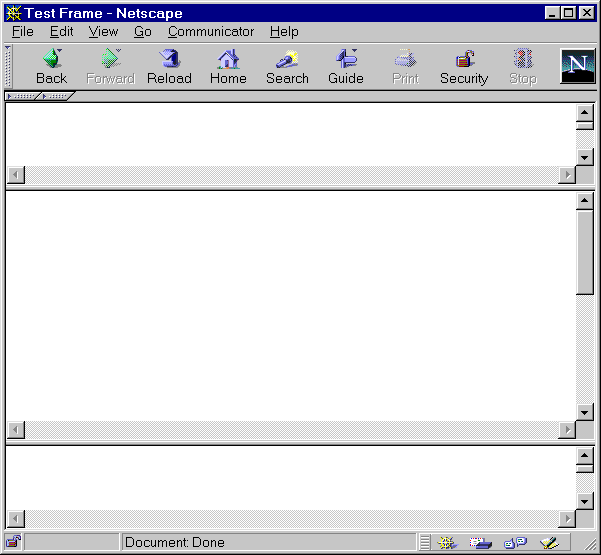Click the lock security icon in status bar
This screenshot has height=555, width=601.
pos(14,542)
